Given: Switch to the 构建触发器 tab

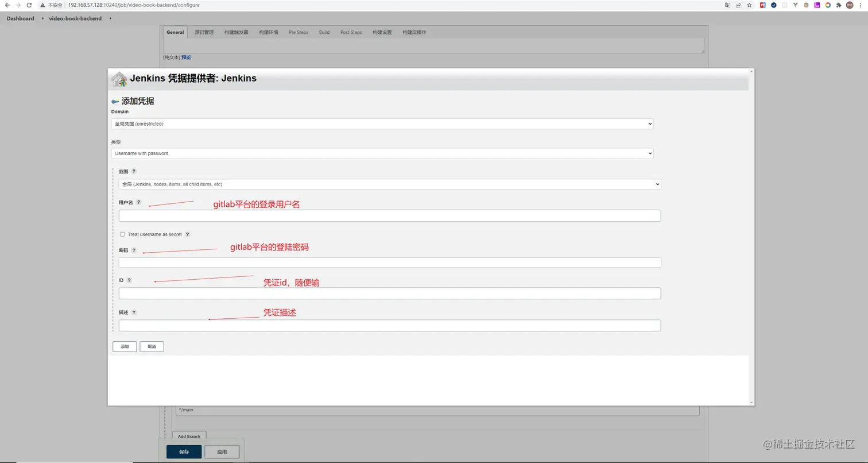Looking at the screenshot, I should [x=237, y=32].
